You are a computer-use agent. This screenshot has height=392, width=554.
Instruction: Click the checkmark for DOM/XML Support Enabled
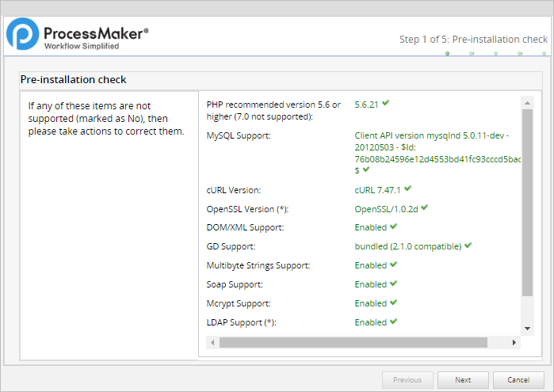(393, 226)
